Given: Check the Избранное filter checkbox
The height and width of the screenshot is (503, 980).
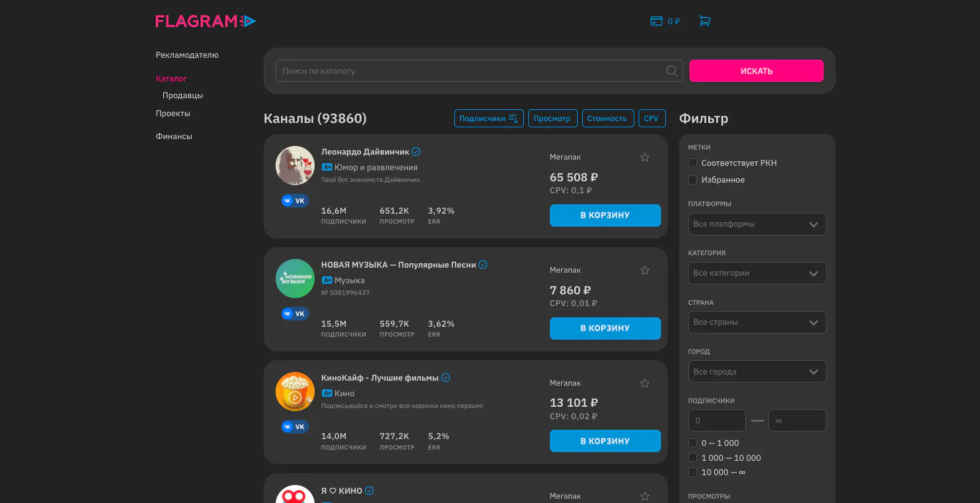Looking at the screenshot, I should [693, 179].
